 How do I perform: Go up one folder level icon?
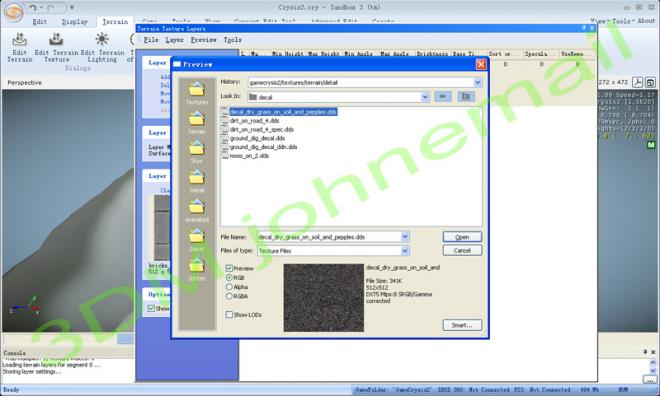443,97
